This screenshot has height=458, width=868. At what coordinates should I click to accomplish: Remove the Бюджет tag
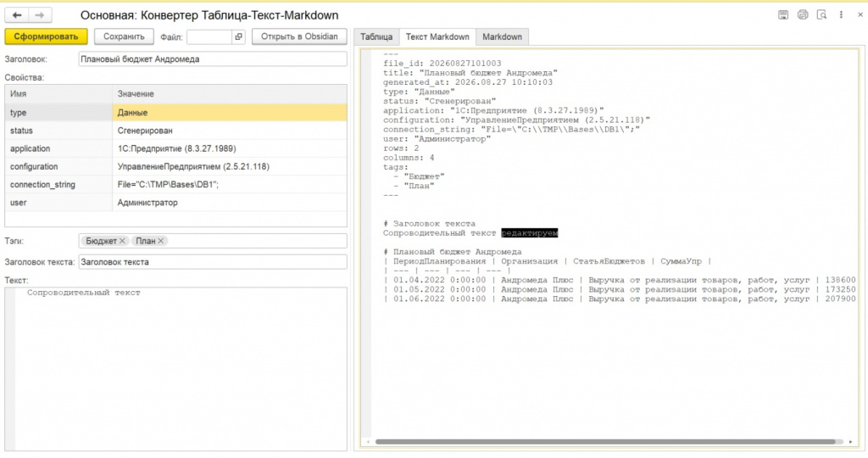[122, 241]
